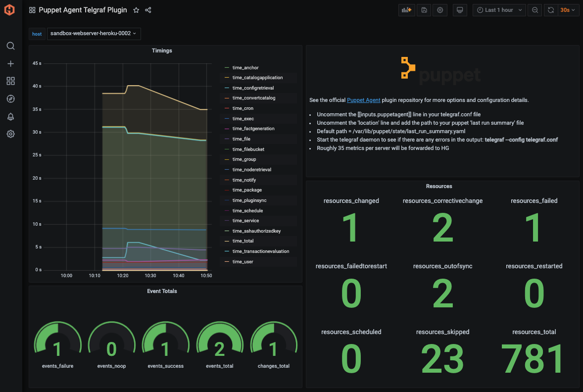
Task: Click the resources_failedtorestart stat value
Action: pyautogui.click(x=351, y=294)
